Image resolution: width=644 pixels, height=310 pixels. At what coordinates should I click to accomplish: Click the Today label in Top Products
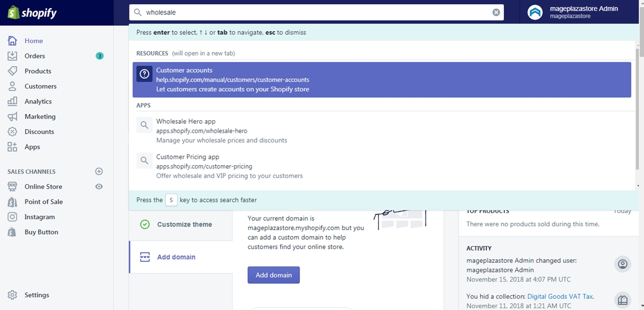[623, 211]
